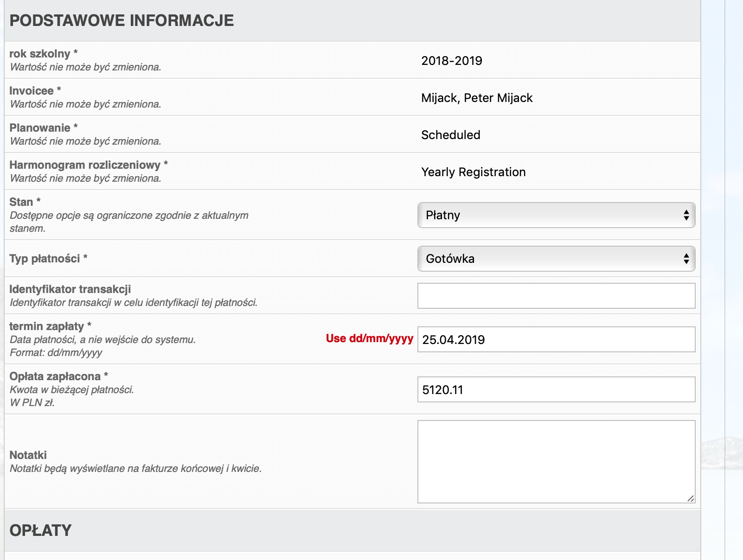Click the W PLN zł. hint text
Viewport: 743px width, 560px height.
pyautogui.click(x=32, y=403)
